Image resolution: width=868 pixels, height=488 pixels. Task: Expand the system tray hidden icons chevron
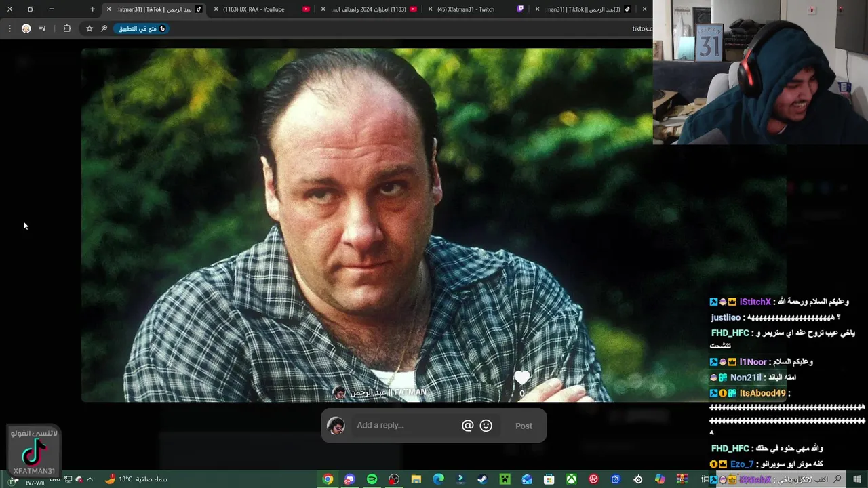click(90, 479)
